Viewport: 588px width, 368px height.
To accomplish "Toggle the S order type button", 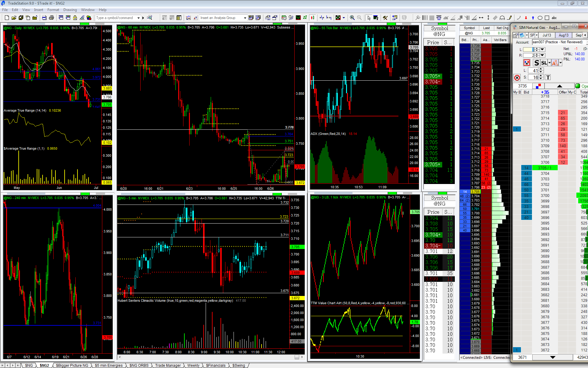I will click(x=536, y=63).
